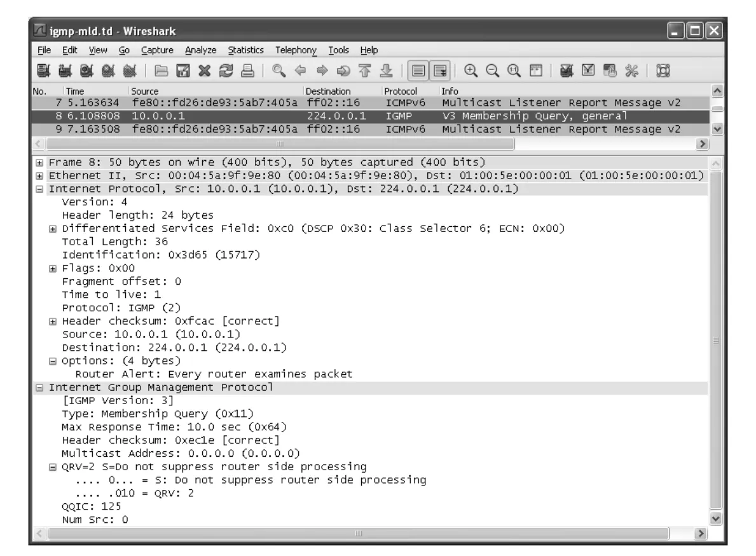Expand the Ethernet II tree node

pos(39,176)
